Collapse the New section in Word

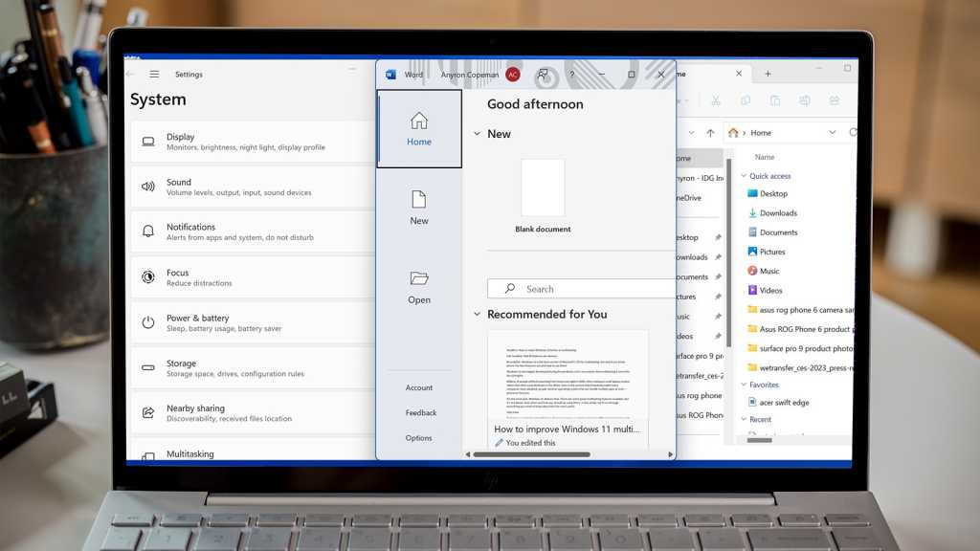[x=477, y=134]
